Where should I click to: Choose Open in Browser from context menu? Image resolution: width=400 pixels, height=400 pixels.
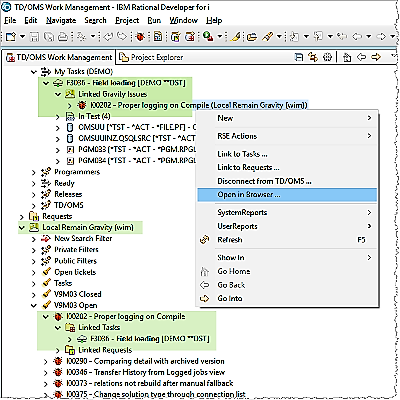(x=287, y=195)
